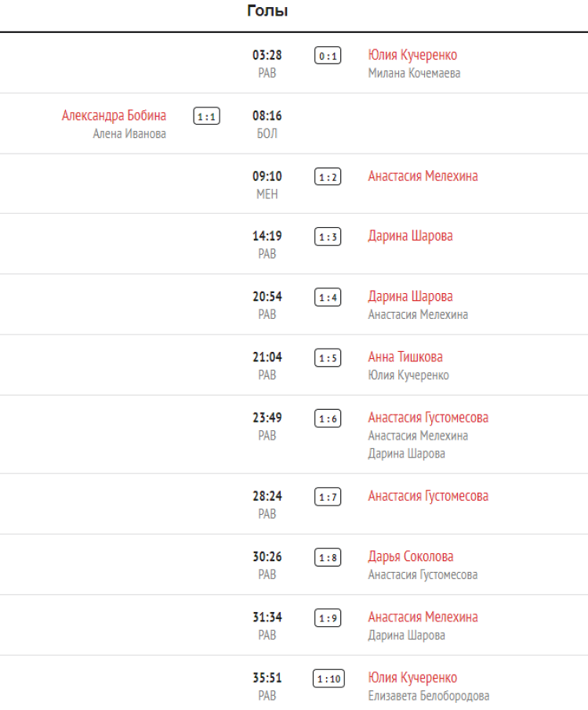Click the 1:2 score badge
This screenshot has height=710, width=588.
(328, 177)
